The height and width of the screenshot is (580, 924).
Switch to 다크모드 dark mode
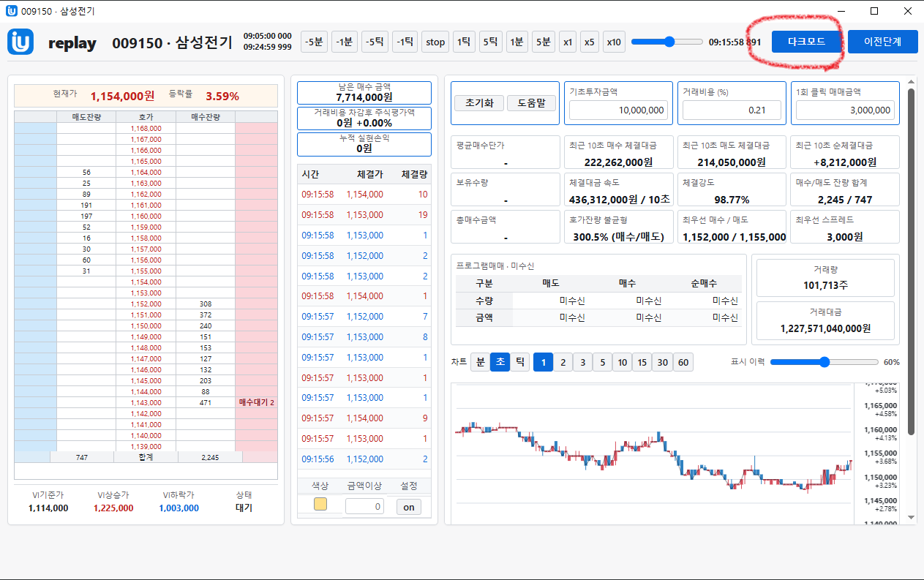[x=806, y=42]
